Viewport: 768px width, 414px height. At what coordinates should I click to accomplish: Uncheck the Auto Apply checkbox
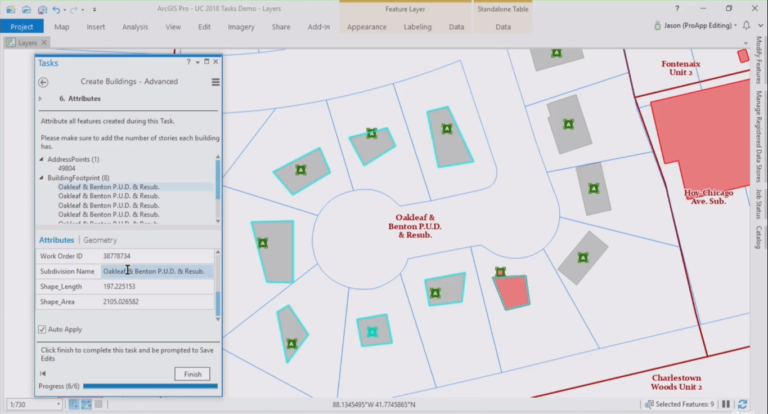(42, 329)
